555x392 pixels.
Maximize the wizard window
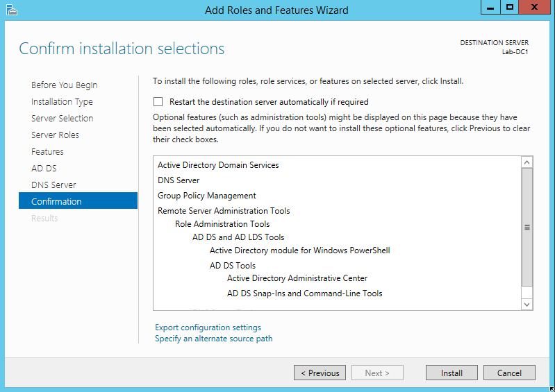pyautogui.click(x=509, y=8)
